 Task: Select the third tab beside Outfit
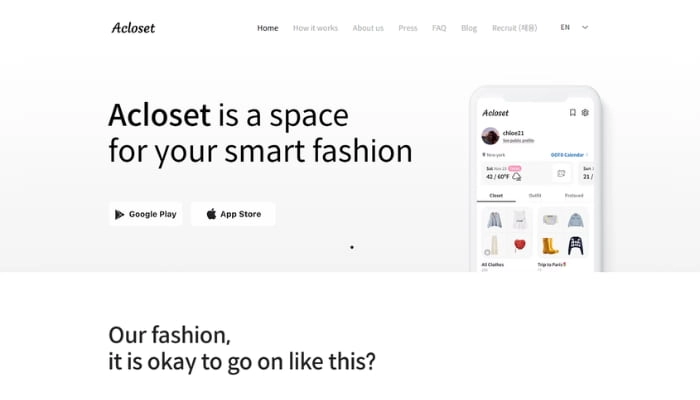[574, 196]
